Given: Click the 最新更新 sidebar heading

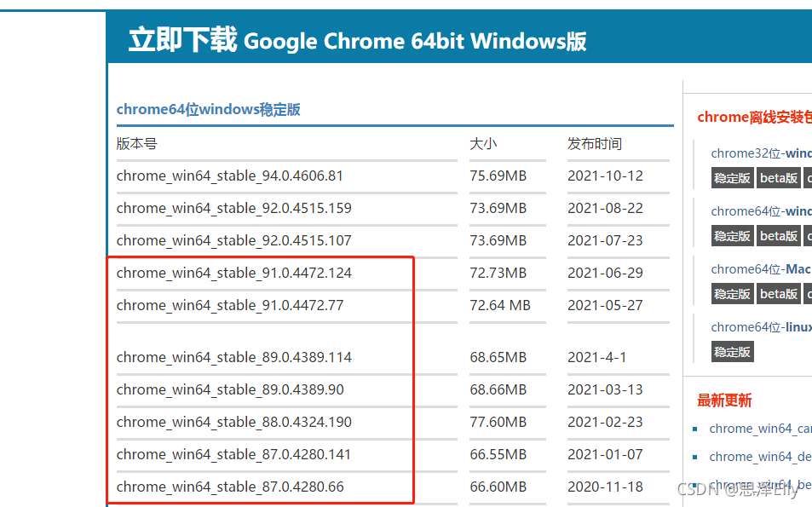Looking at the screenshot, I should pos(724,400).
